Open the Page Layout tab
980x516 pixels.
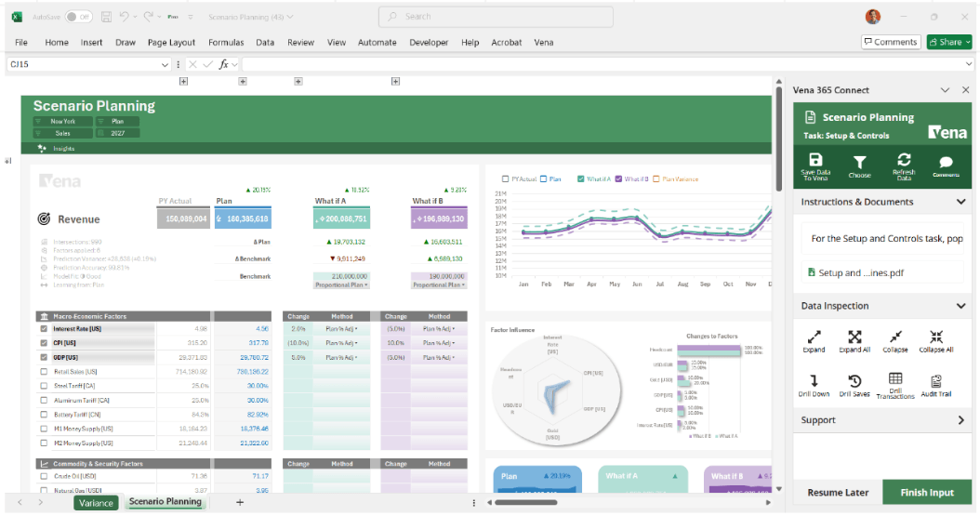pyautogui.click(x=171, y=43)
